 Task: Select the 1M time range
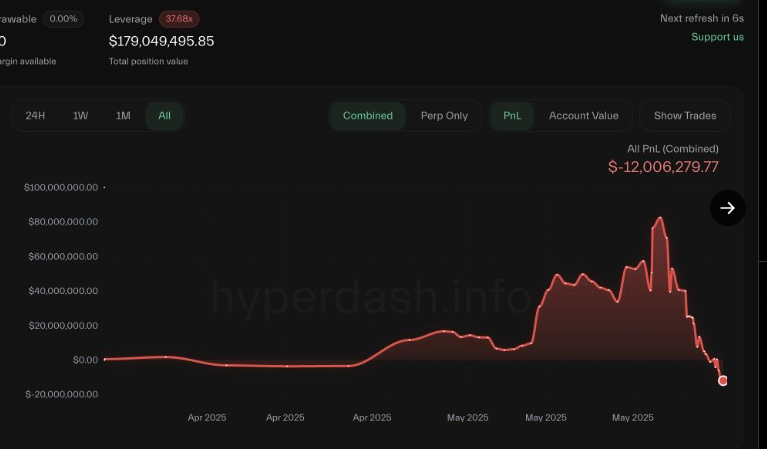123,116
